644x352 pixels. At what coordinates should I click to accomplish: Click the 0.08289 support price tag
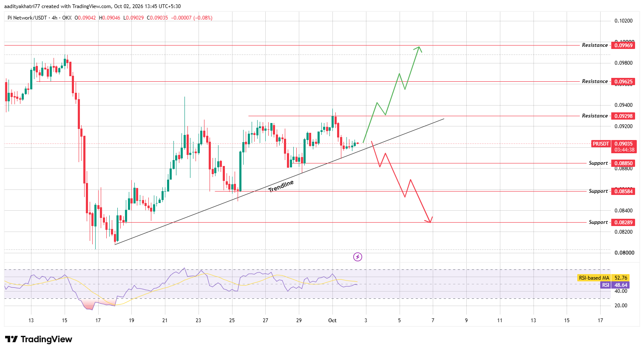[623, 222]
